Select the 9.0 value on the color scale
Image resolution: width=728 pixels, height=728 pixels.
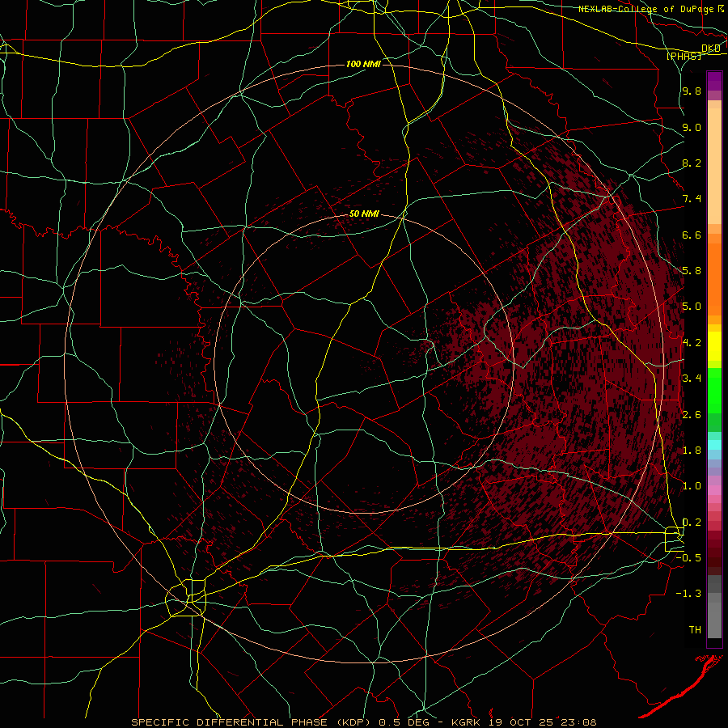[692, 127]
